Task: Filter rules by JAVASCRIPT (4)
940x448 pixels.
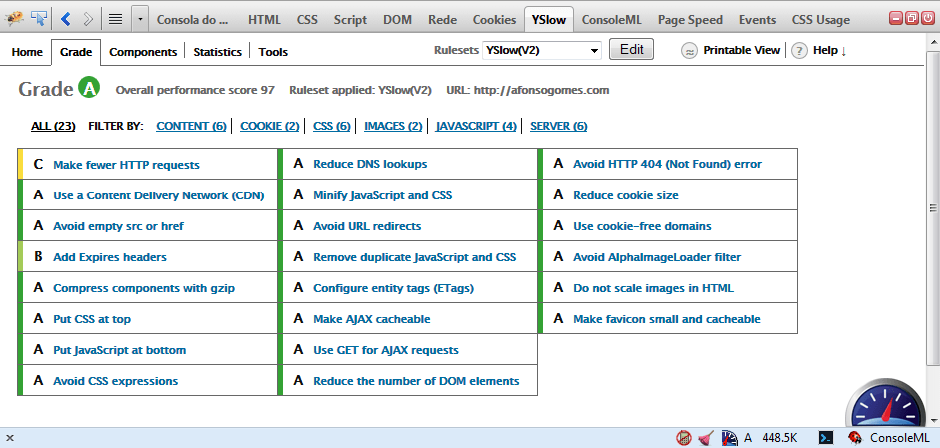Action: 477,127
